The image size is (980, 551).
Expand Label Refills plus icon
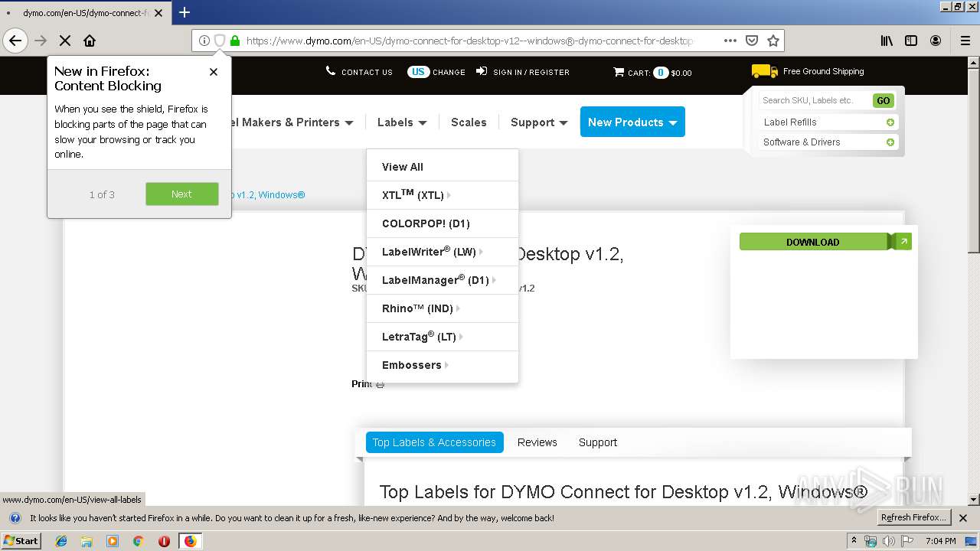[x=890, y=122]
